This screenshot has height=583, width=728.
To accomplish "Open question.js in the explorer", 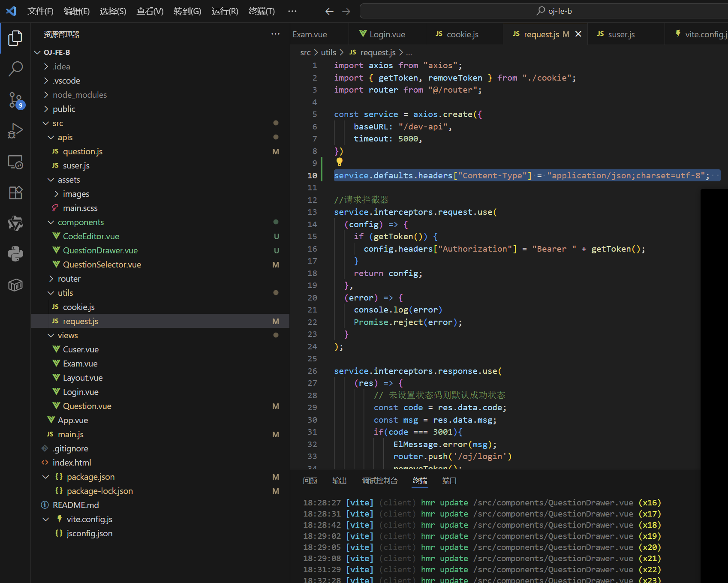I will tap(160, 151).
